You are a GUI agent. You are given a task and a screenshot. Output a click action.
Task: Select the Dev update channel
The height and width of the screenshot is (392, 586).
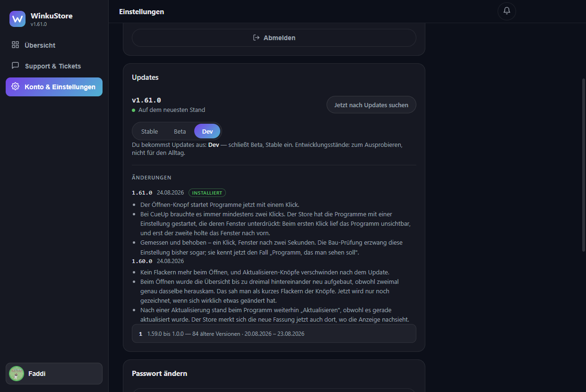point(207,131)
